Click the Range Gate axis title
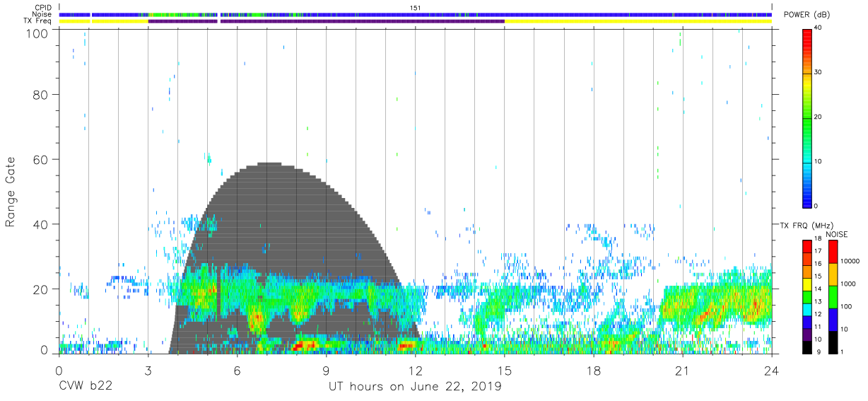 coord(11,192)
